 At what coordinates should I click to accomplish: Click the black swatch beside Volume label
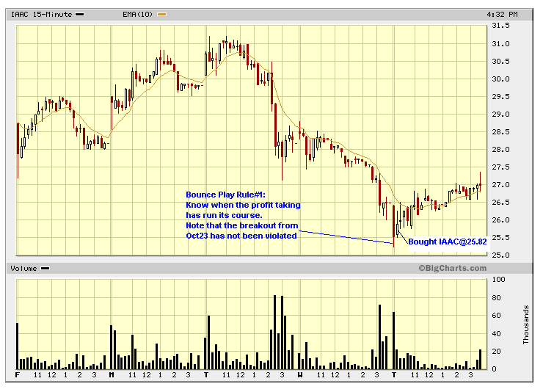coord(45,269)
